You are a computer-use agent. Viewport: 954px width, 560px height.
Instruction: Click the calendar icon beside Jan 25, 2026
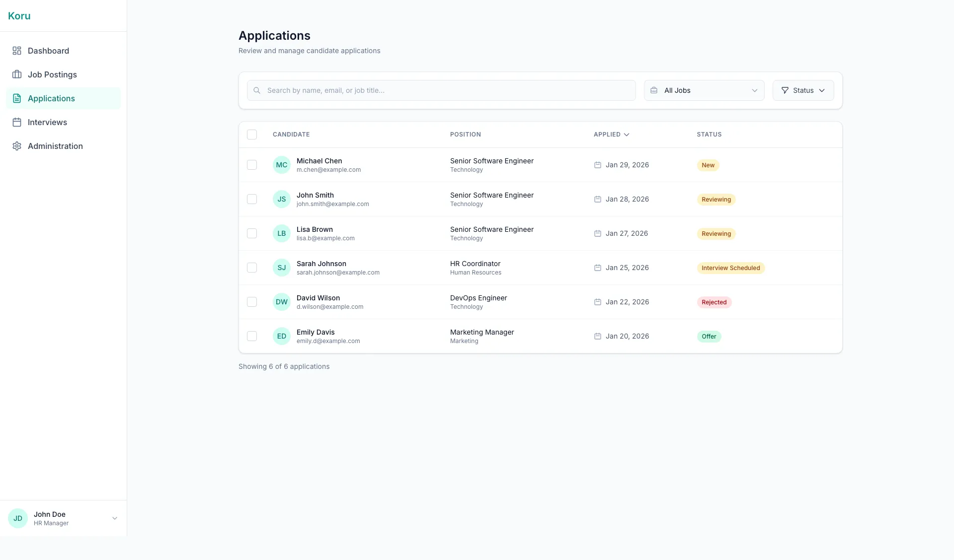pyautogui.click(x=598, y=268)
